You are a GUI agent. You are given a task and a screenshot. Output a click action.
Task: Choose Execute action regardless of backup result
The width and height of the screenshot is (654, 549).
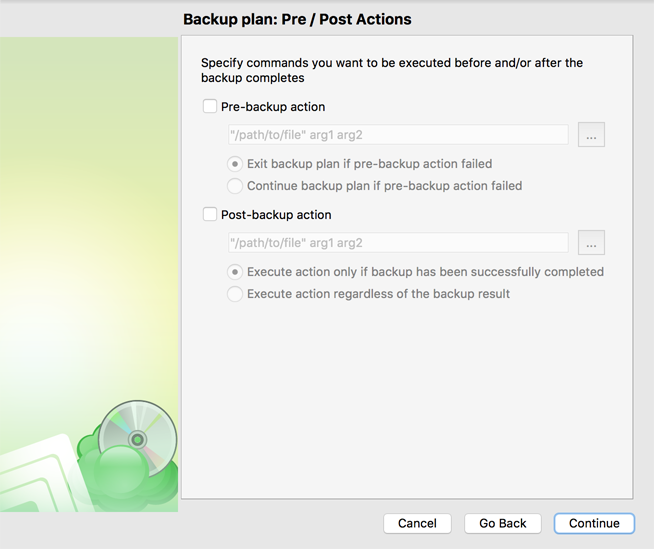tap(235, 294)
